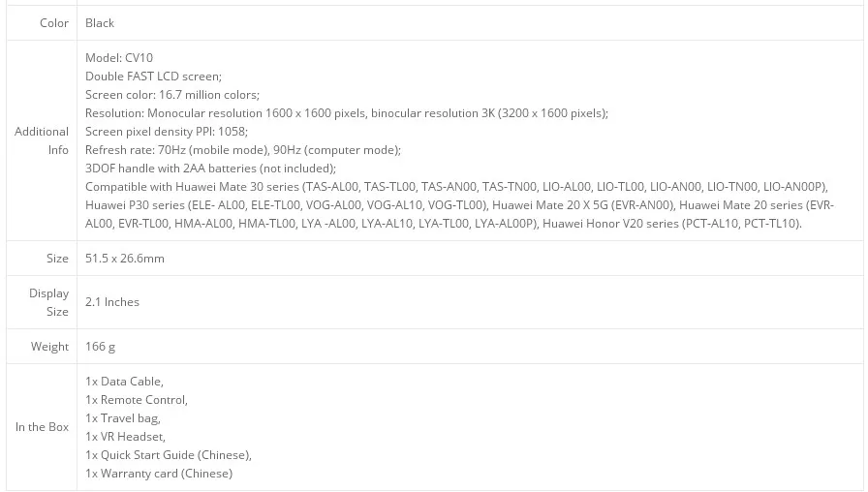Click 3DOF handle with 2AA batteries line

210,169
